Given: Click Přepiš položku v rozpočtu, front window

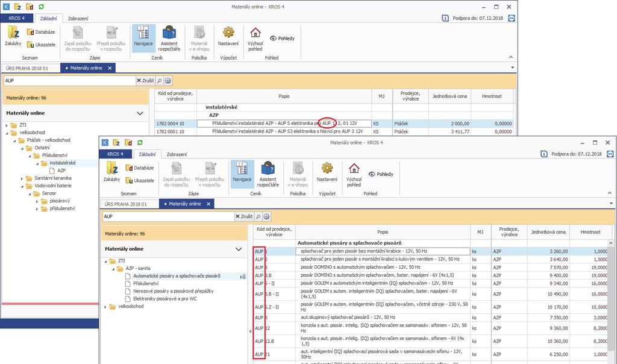Looking at the screenshot, I should (210, 174).
